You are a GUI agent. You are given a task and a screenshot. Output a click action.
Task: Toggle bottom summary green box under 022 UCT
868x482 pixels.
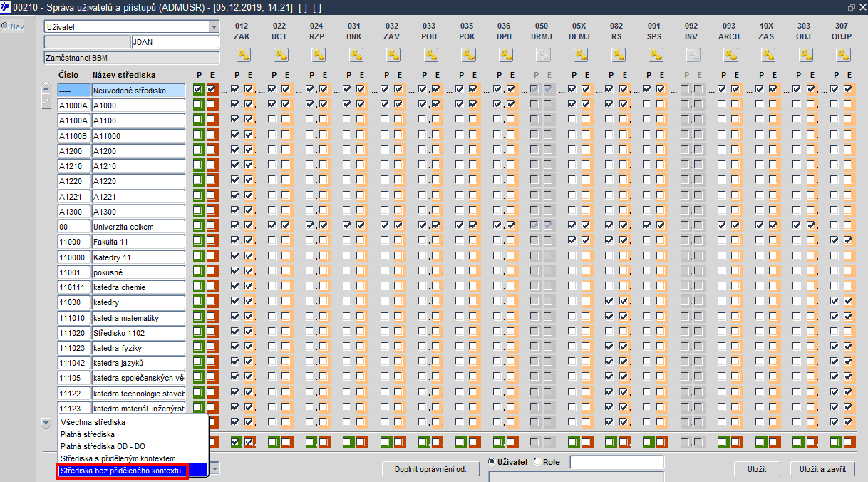pos(274,442)
